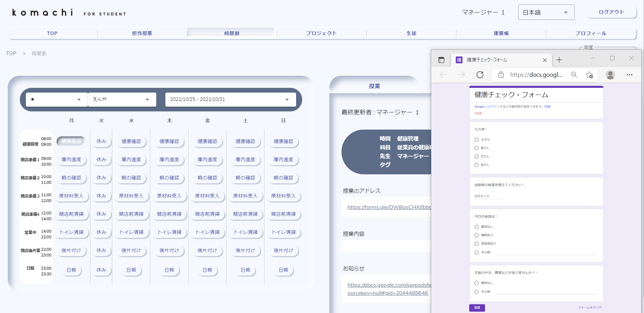
Task: Open the browser tab actions menu icon
Action: [441, 60]
